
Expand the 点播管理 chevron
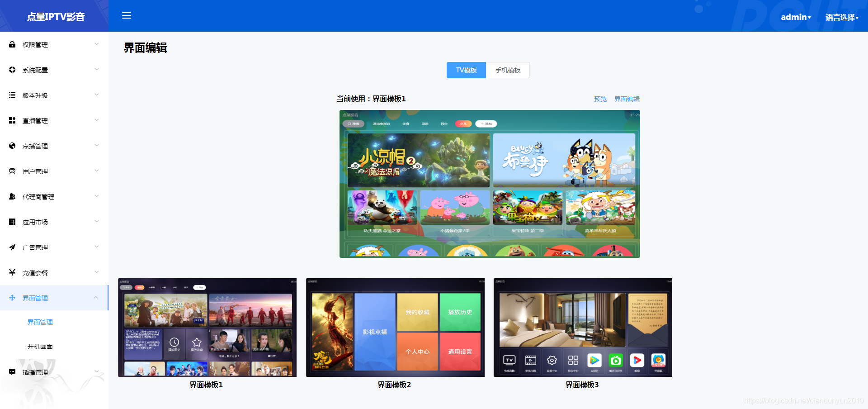tap(96, 145)
